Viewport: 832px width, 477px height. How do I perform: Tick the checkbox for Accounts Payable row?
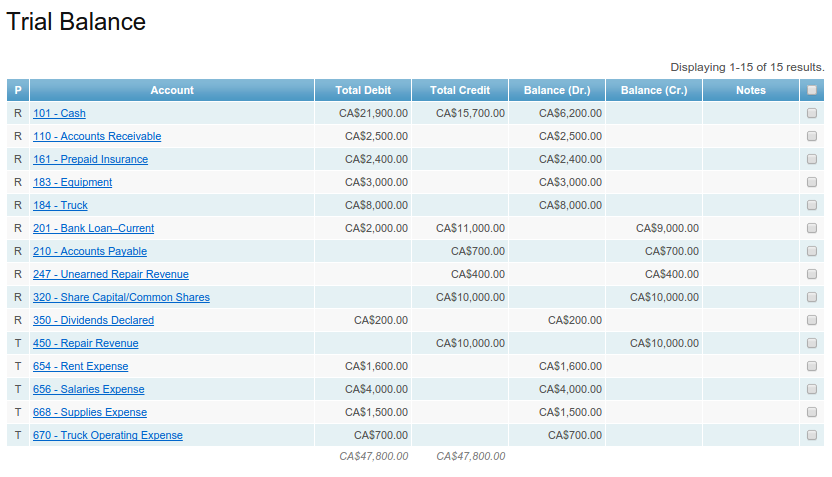(x=811, y=251)
